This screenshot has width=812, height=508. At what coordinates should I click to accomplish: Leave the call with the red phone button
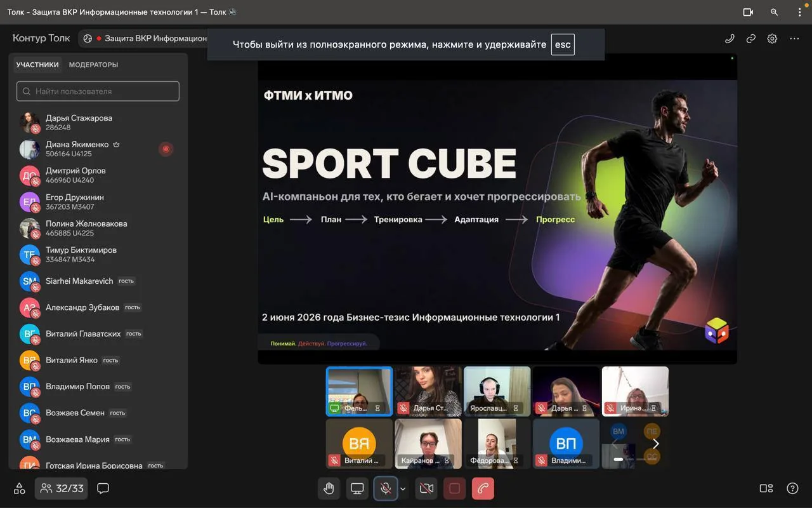tap(483, 488)
